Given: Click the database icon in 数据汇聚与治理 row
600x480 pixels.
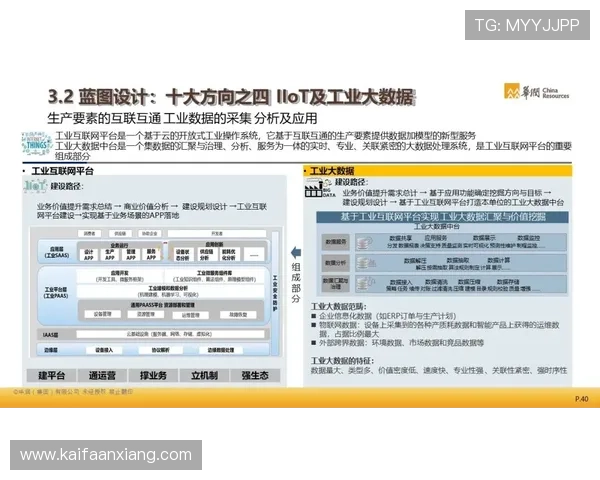Looking at the screenshot, I should click(365, 284).
